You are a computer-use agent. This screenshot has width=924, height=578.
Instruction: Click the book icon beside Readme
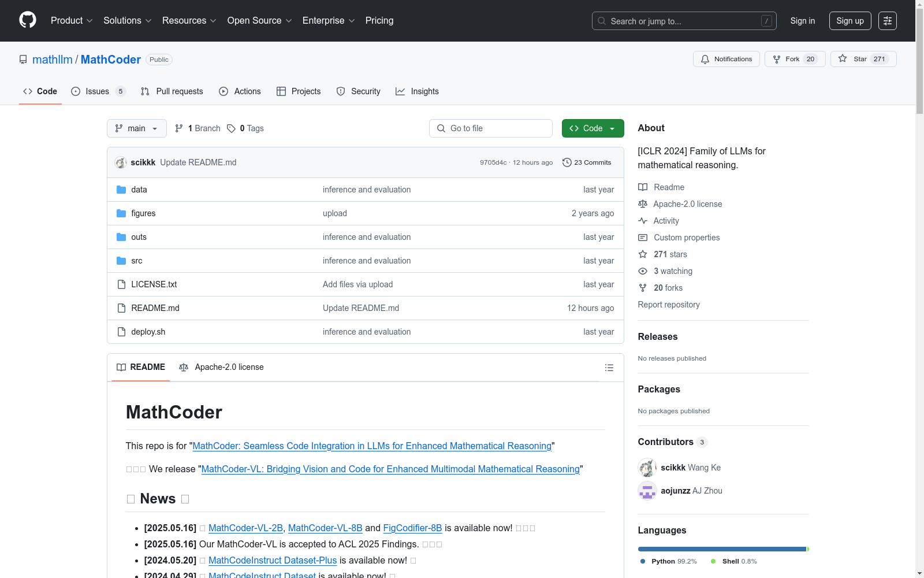643,187
